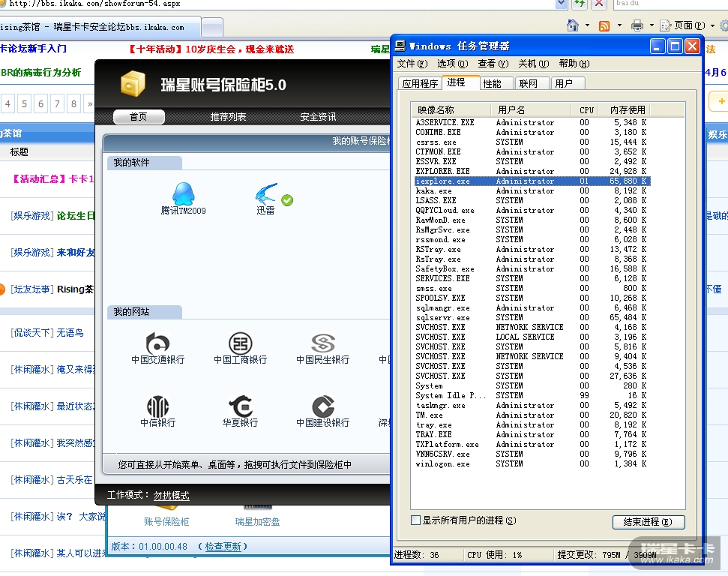
Task: Expand the Home icon dropdown arrow
Action: 587,25
